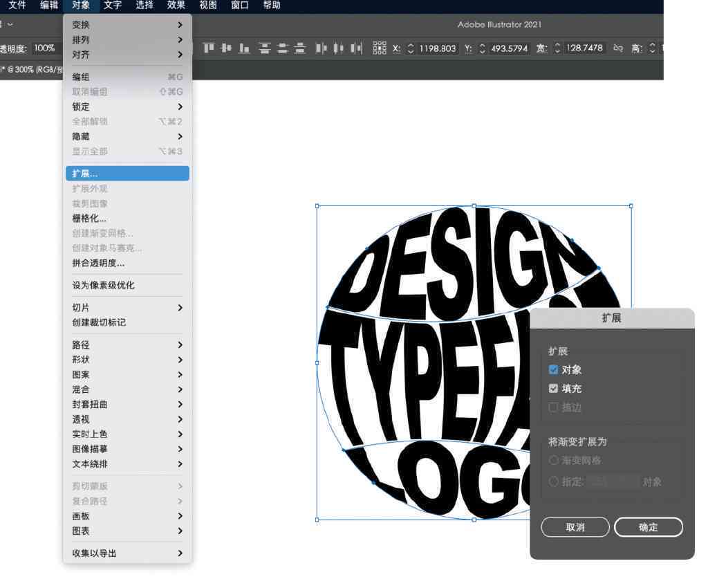Select the 渐变网格 radio option
The width and height of the screenshot is (708, 588).
point(554,460)
